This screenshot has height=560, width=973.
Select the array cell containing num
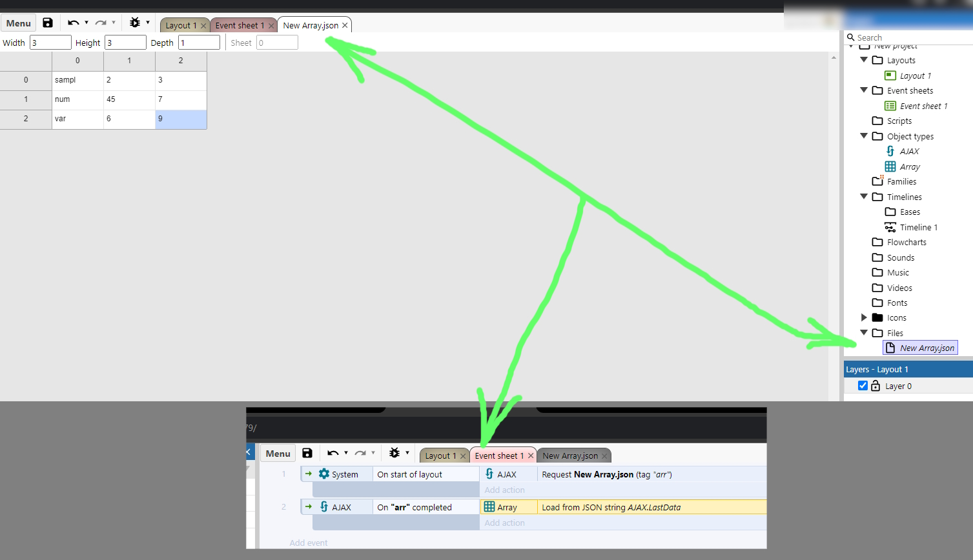[77, 99]
